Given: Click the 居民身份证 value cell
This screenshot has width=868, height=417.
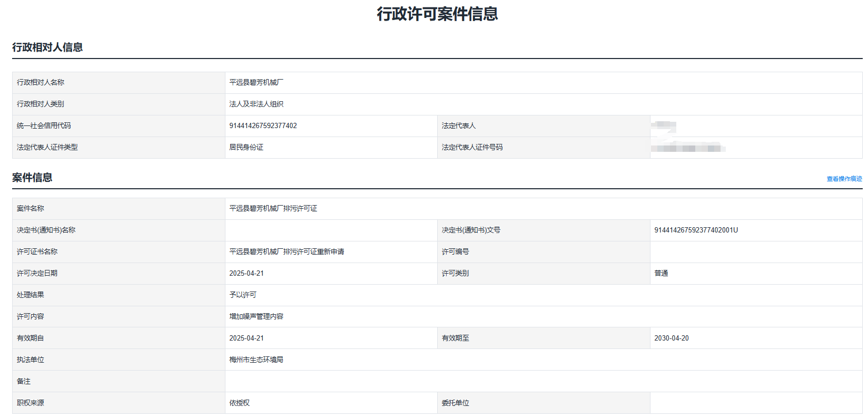Looking at the screenshot, I should point(246,148).
